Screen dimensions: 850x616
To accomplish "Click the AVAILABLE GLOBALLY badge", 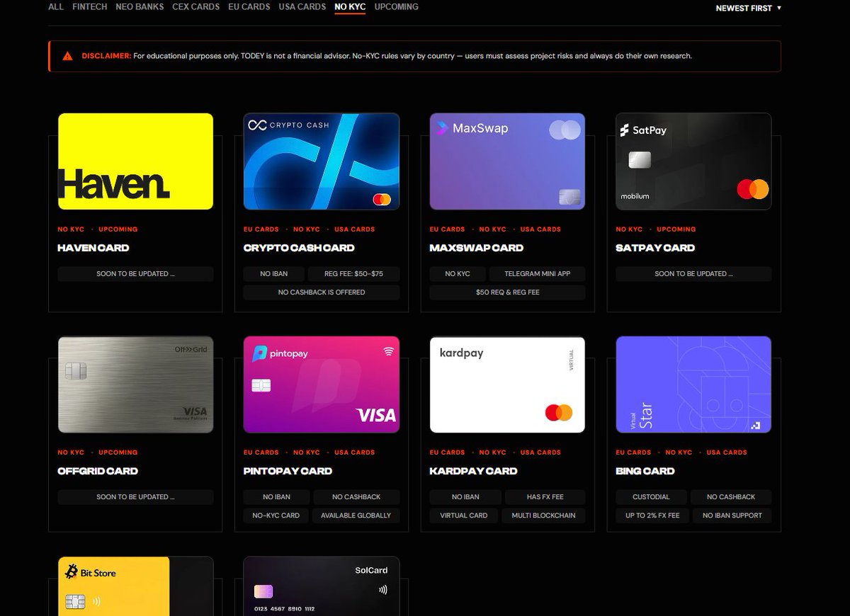I will tap(356, 515).
